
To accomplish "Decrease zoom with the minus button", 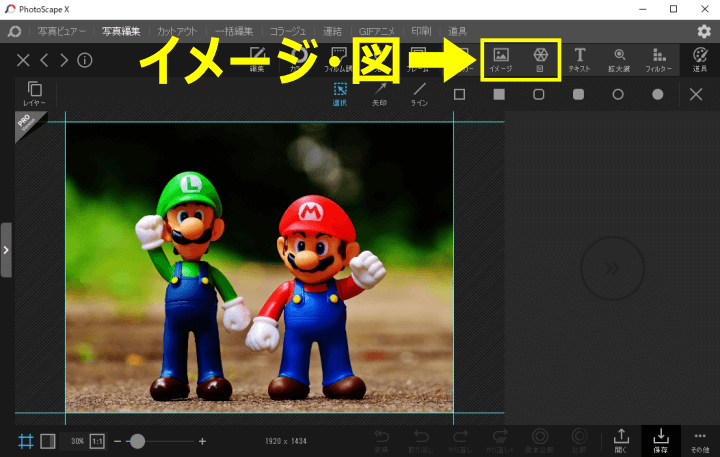I will pos(117,441).
